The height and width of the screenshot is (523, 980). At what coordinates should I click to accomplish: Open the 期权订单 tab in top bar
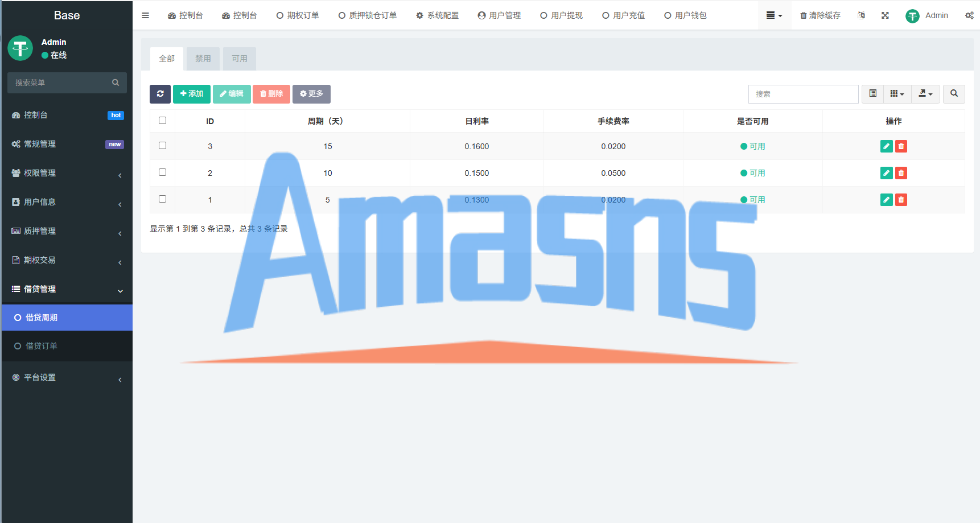298,15
